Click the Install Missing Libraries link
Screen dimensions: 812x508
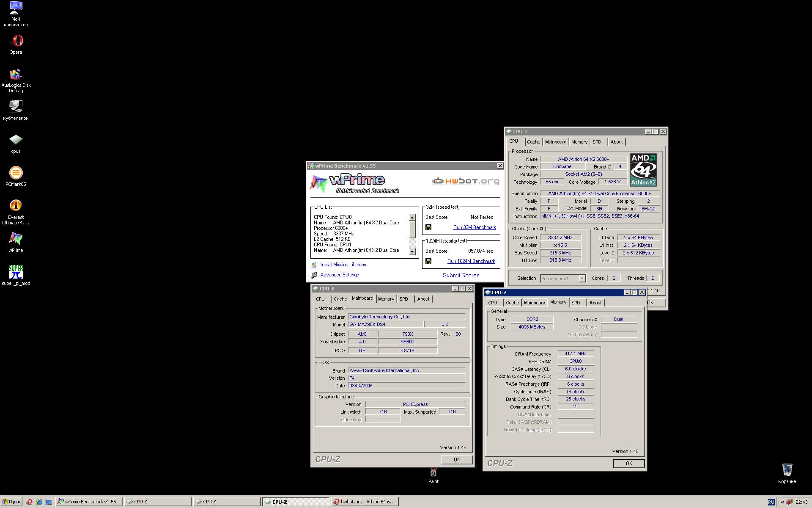point(343,265)
